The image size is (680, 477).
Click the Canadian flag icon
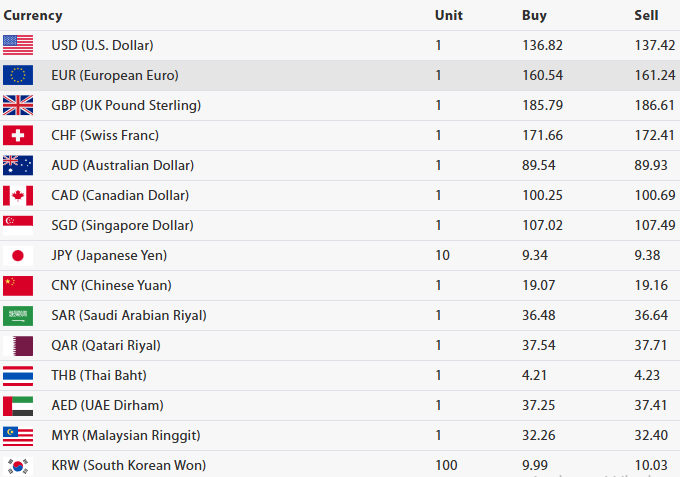point(18,195)
